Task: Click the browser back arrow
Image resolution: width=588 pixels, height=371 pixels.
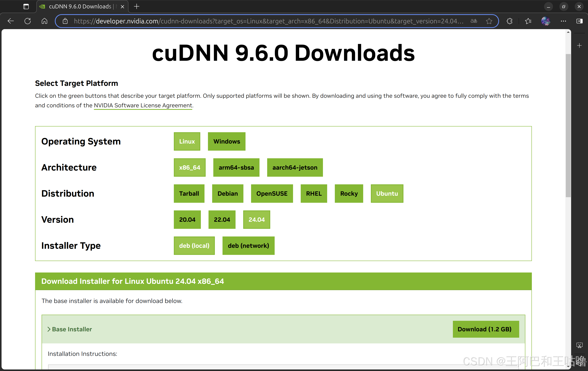Action: (x=11, y=21)
